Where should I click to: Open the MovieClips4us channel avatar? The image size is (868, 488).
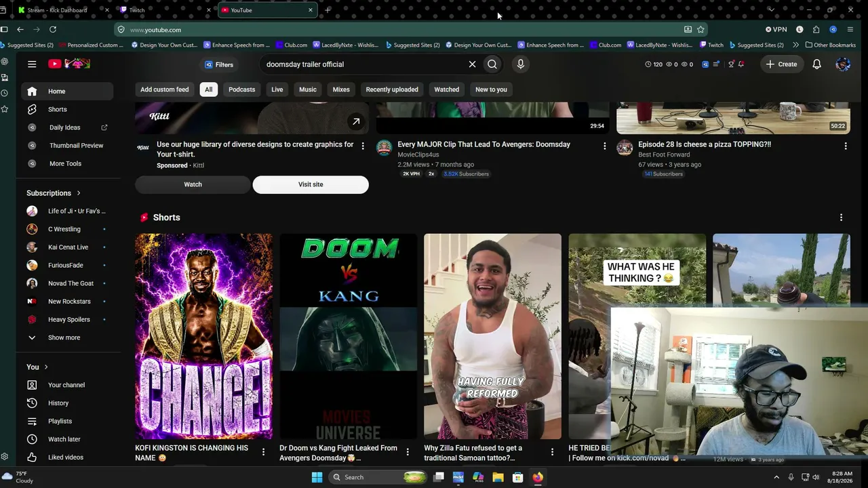click(x=384, y=148)
